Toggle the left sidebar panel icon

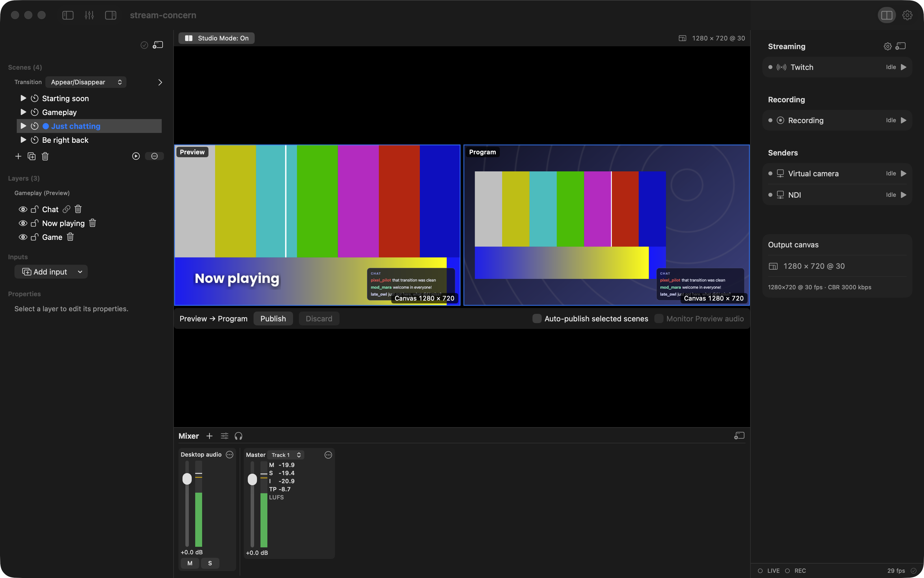(68, 15)
